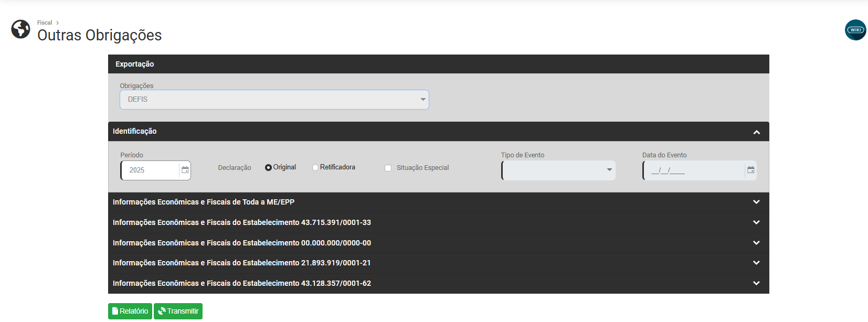Click the Período year input field

coord(151,170)
